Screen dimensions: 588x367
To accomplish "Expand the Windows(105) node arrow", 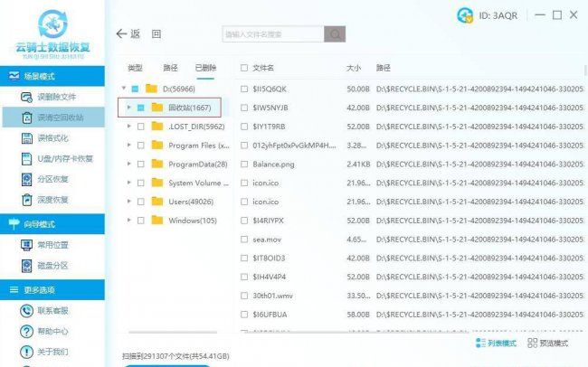I will (x=129, y=220).
